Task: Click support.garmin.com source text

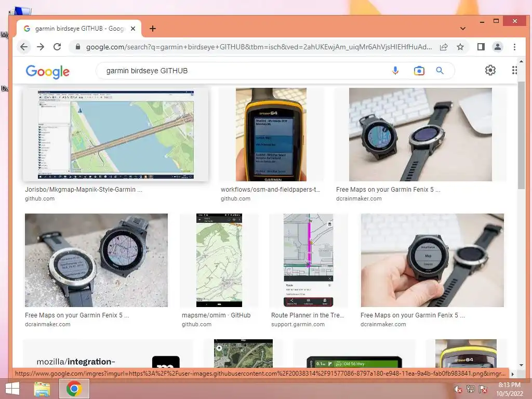Action: click(298, 324)
